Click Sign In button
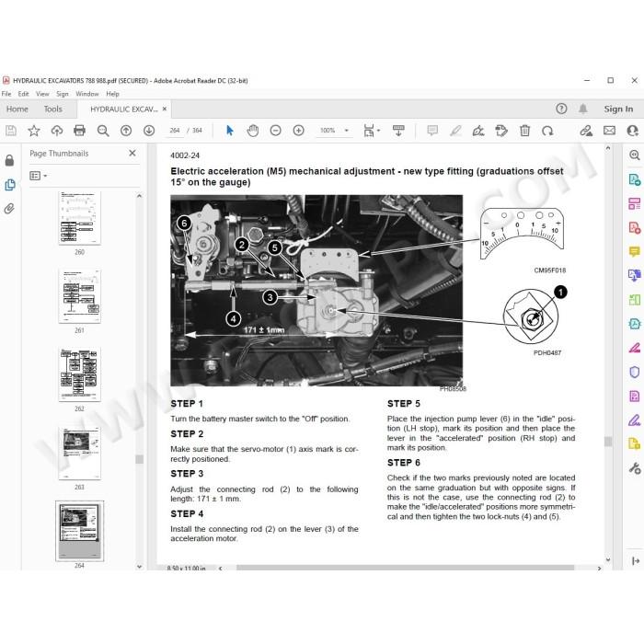Viewport: 644px width, 644px height. (x=618, y=109)
